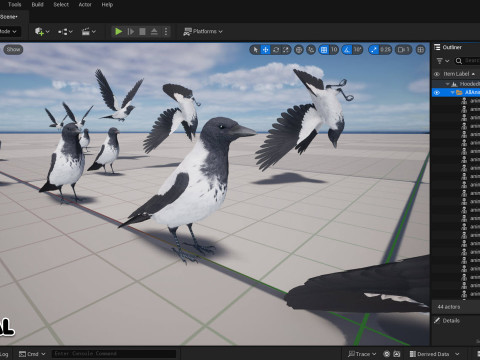This screenshot has width=480, height=360.
Task: Click the Eject button in play controls
Action: tap(154, 31)
